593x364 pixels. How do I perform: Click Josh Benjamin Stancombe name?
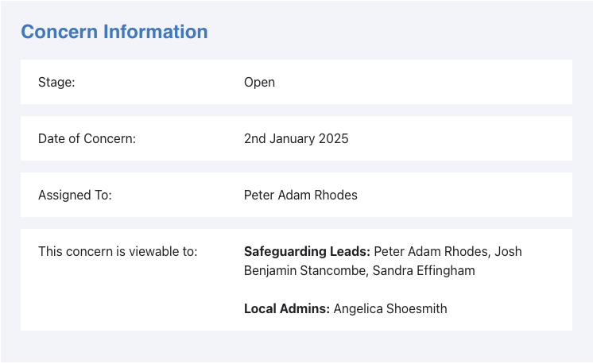pos(382,261)
